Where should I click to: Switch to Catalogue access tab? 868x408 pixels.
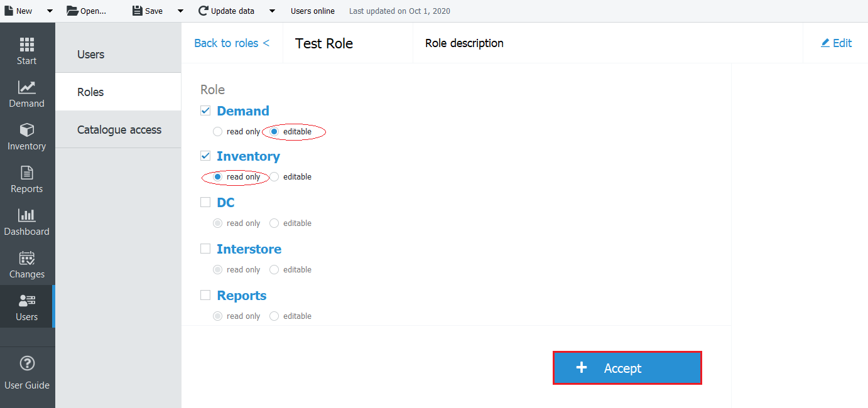[x=119, y=130]
